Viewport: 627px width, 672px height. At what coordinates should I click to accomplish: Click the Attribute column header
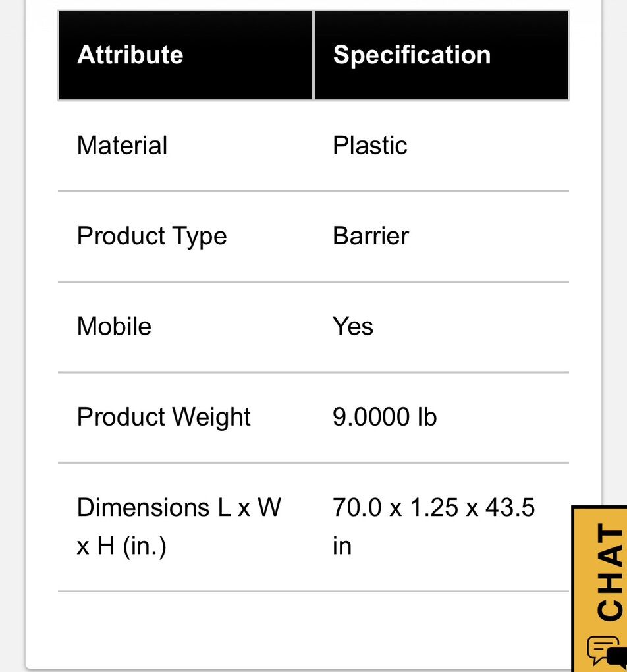[x=130, y=55]
